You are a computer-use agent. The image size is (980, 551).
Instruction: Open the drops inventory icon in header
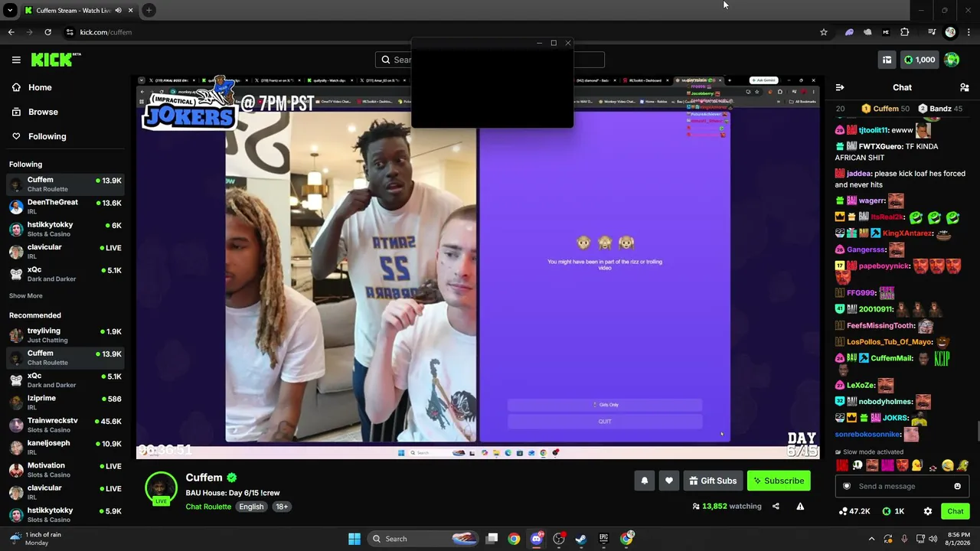pyautogui.click(x=887, y=60)
